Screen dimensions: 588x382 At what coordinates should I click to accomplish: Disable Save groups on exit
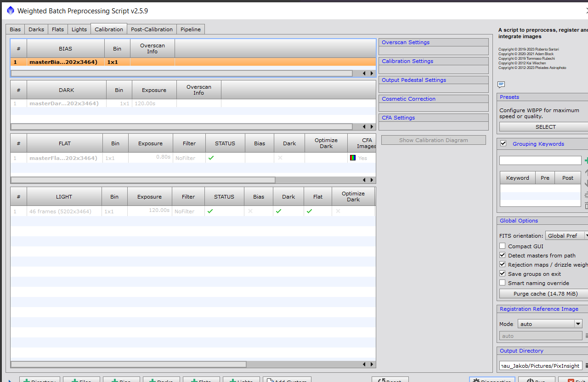[503, 274]
